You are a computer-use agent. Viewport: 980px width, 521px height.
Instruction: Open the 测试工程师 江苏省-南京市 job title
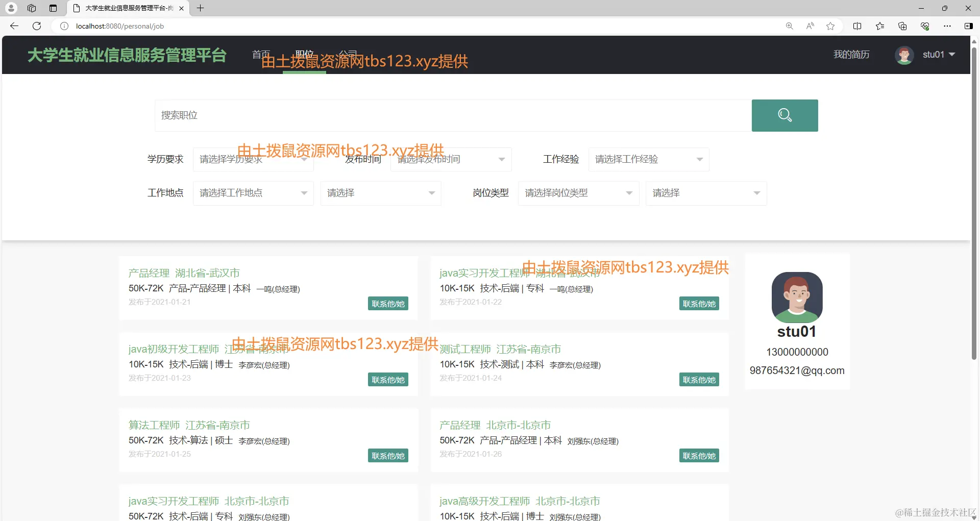[x=500, y=349]
